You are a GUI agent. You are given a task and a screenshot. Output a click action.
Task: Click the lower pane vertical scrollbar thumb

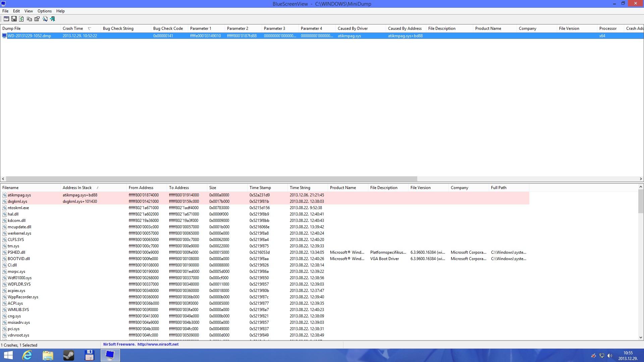tap(641, 201)
